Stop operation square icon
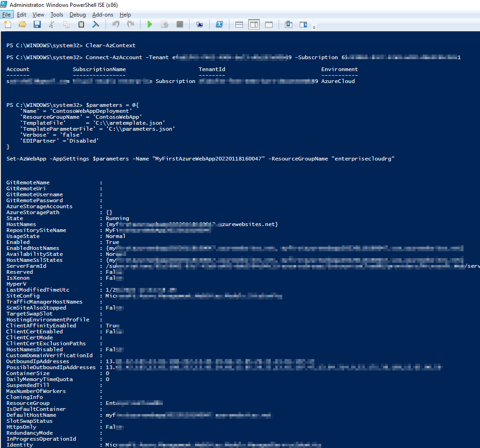Screen dimensions: 480x448 point(180,24)
